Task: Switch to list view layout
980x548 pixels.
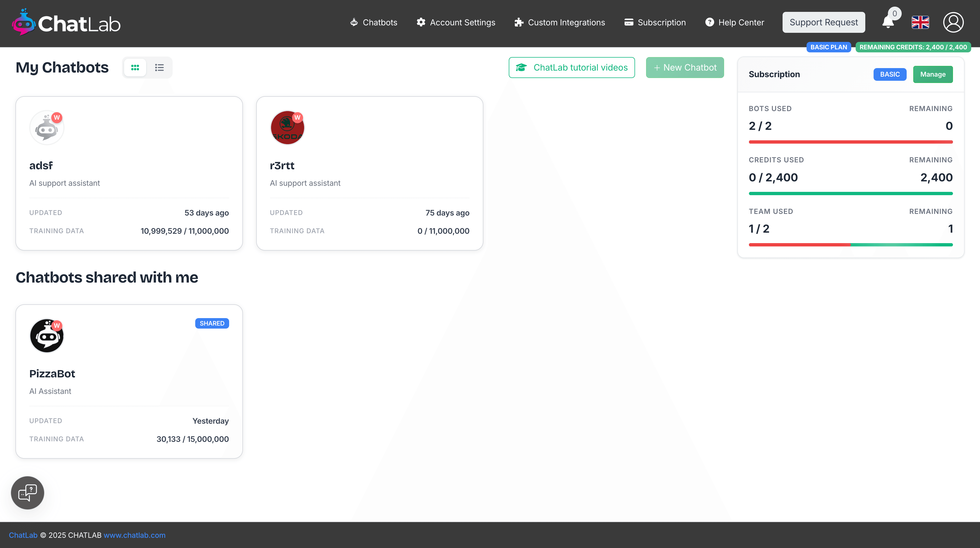Action: [x=159, y=68]
